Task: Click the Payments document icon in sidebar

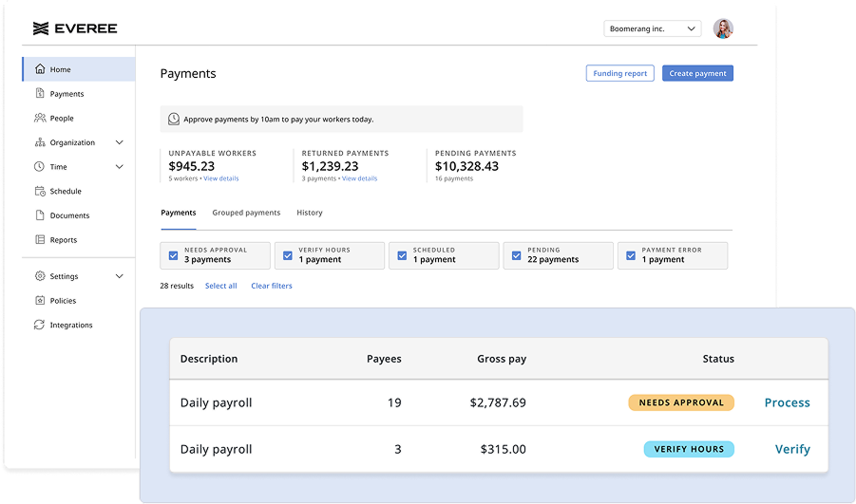Action: [40, 93]
